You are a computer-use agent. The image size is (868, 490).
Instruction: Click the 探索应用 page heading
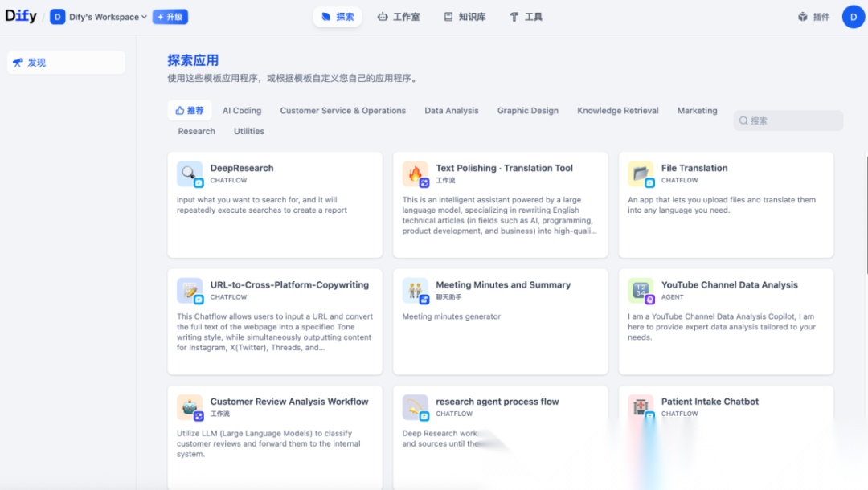point(193,60)
